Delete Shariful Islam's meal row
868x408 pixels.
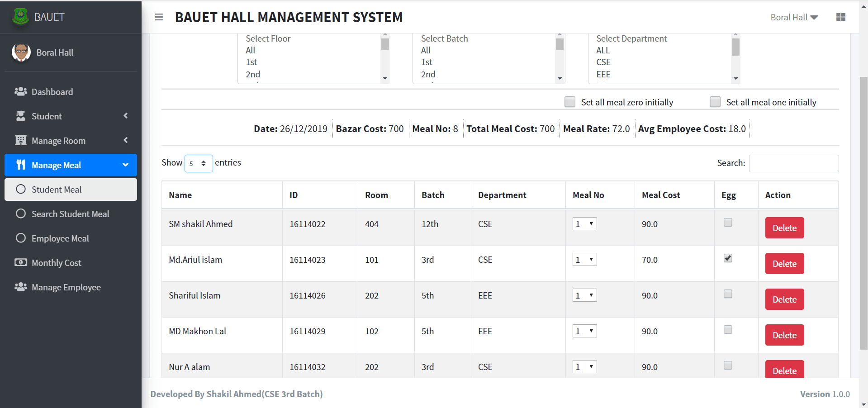coord(784,299)
